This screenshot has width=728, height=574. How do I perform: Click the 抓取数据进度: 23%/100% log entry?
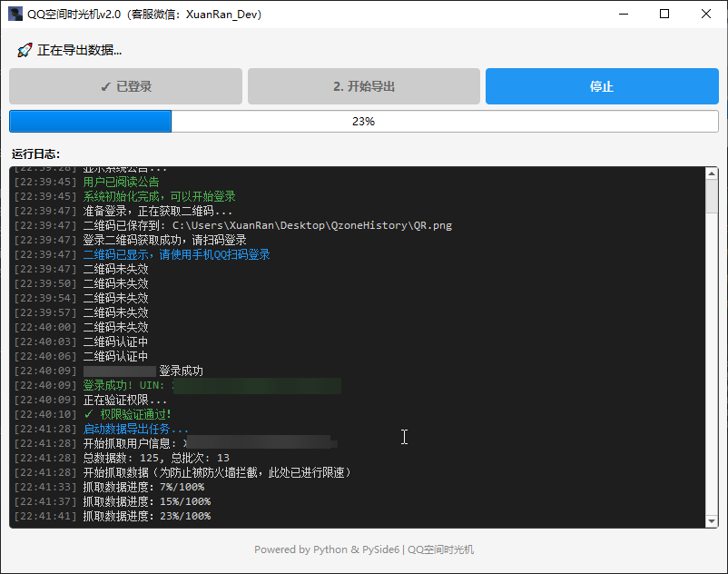[x=146, y=516]
